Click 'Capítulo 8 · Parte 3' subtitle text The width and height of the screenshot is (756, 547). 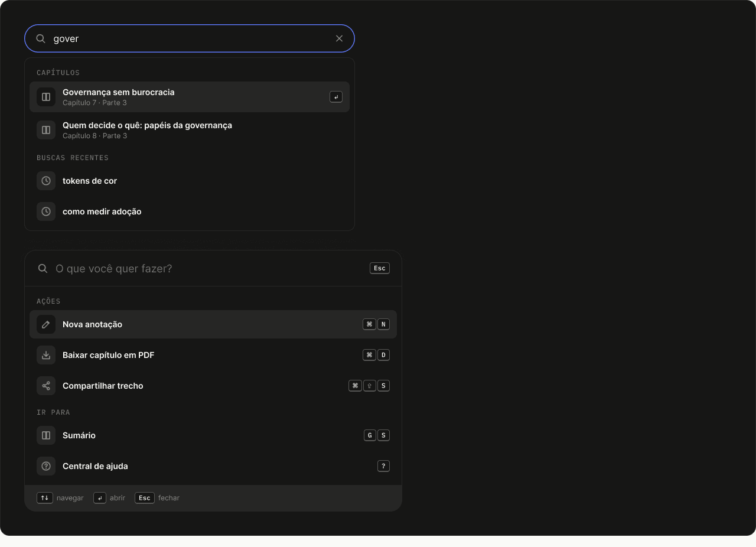click(x=94, y=136)
